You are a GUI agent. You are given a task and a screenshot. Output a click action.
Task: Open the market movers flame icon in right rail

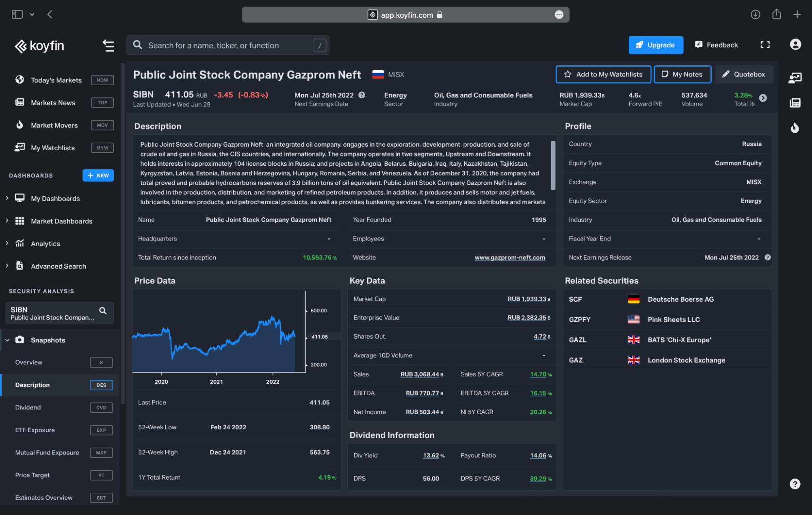point(795,128)
